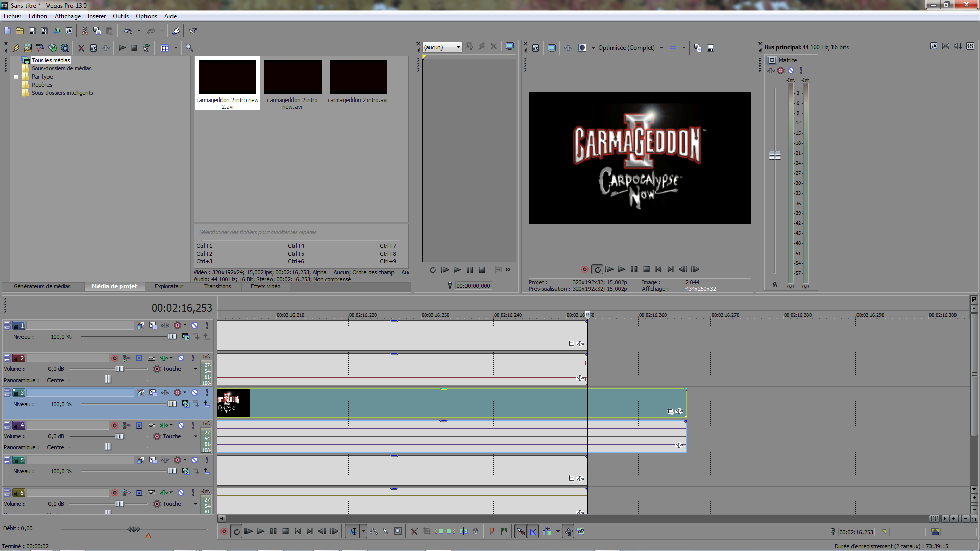Open the (aucun) trimmer dropdown
980x551 pixels.
[442, 47]
